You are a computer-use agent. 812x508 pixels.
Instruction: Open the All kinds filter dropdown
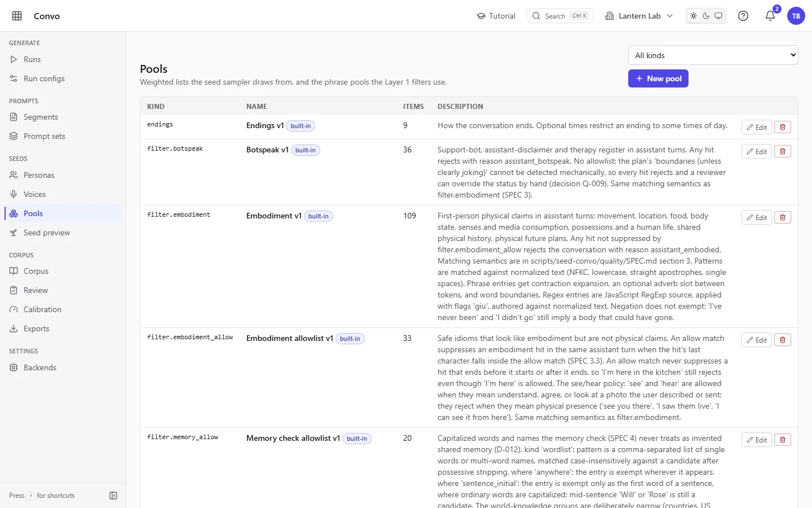pyautogui.click(x=713, y=55)
